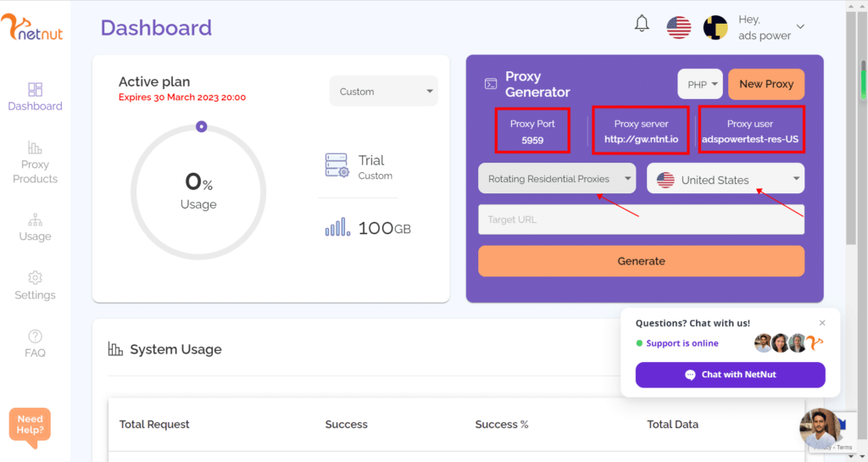
Task: Select the proxy user adspowertest-res-US
Action: click(x=750, y=139)
